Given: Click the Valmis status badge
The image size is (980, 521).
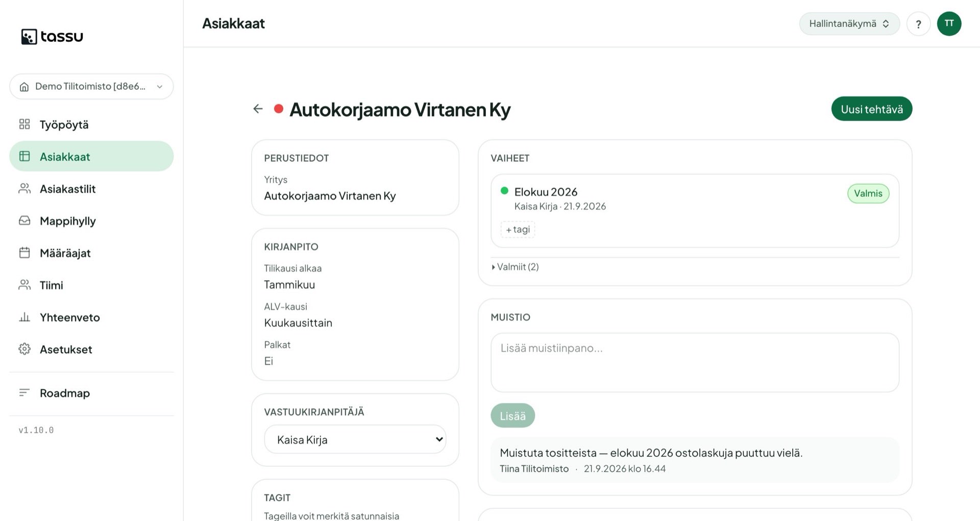Looking at the screenshot, I should (868, 193).
